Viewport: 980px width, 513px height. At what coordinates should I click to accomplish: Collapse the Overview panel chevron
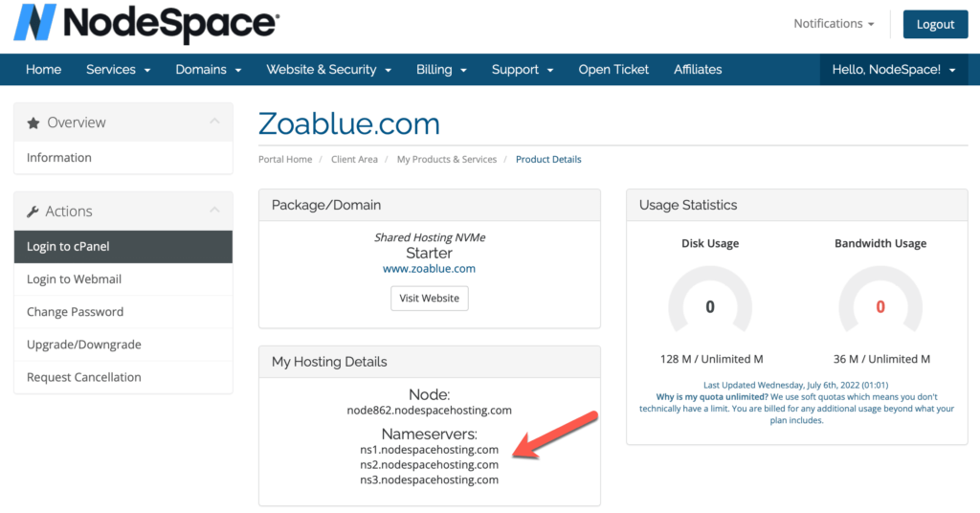tap(214, 122)
